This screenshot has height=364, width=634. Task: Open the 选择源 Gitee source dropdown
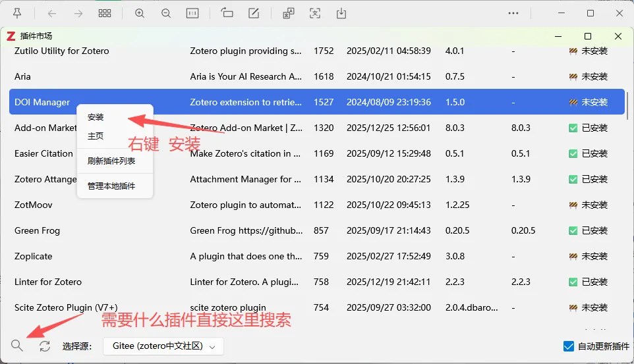pyautogui.click(x=163, y=346)
